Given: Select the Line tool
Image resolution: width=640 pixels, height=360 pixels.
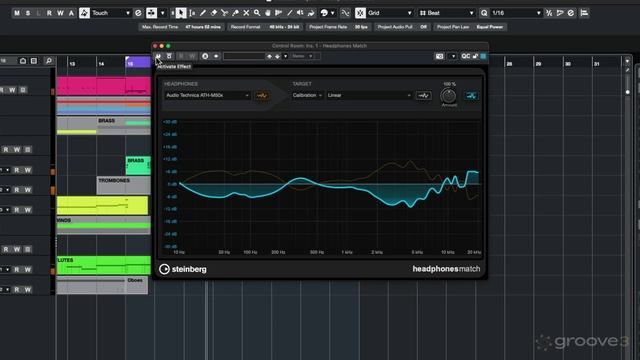Looking at the screenshot, I should pos(289,13).
